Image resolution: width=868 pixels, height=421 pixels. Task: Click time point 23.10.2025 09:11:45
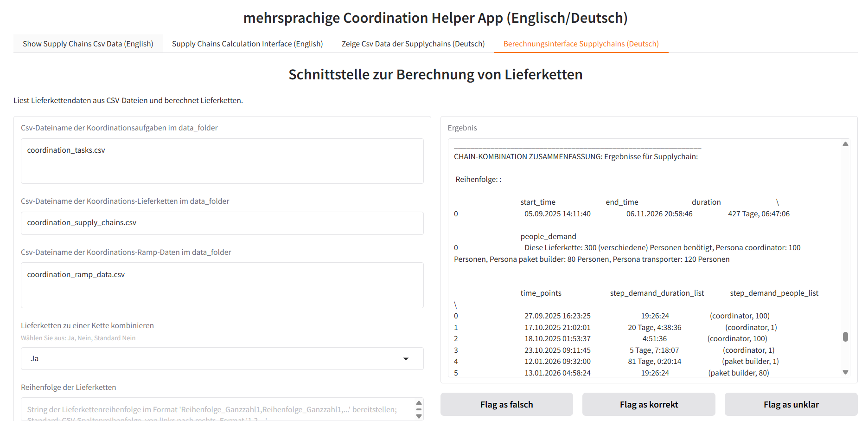point(557,350)
